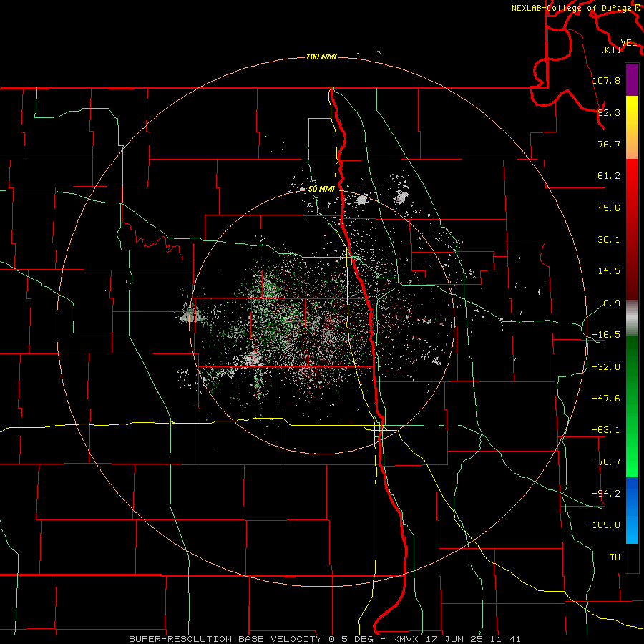Viewport: 644px width, 644px height.
Task: Click the gray near-zero segment of the color bar
Action: (632, 318)
